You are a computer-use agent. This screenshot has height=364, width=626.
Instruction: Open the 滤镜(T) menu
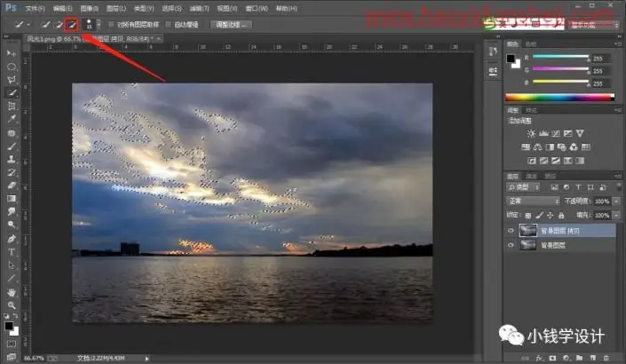click(199, 8)
